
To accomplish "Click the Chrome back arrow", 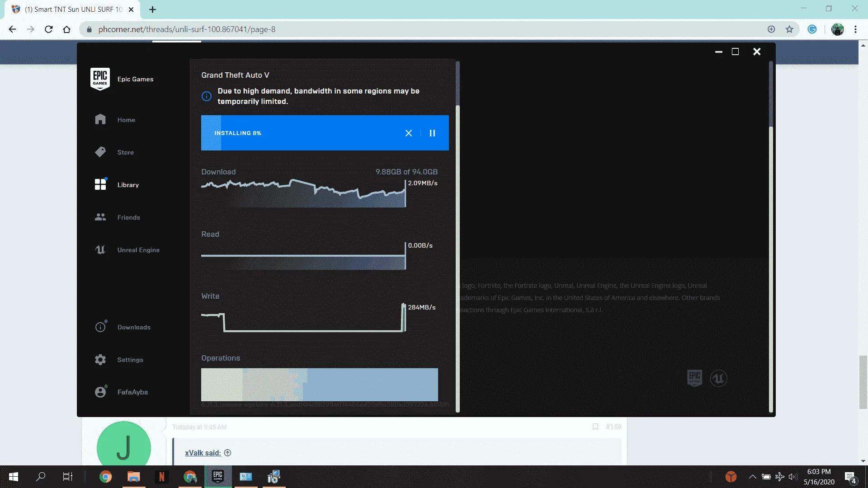I will pyautogui.click(x=12, y=29).
